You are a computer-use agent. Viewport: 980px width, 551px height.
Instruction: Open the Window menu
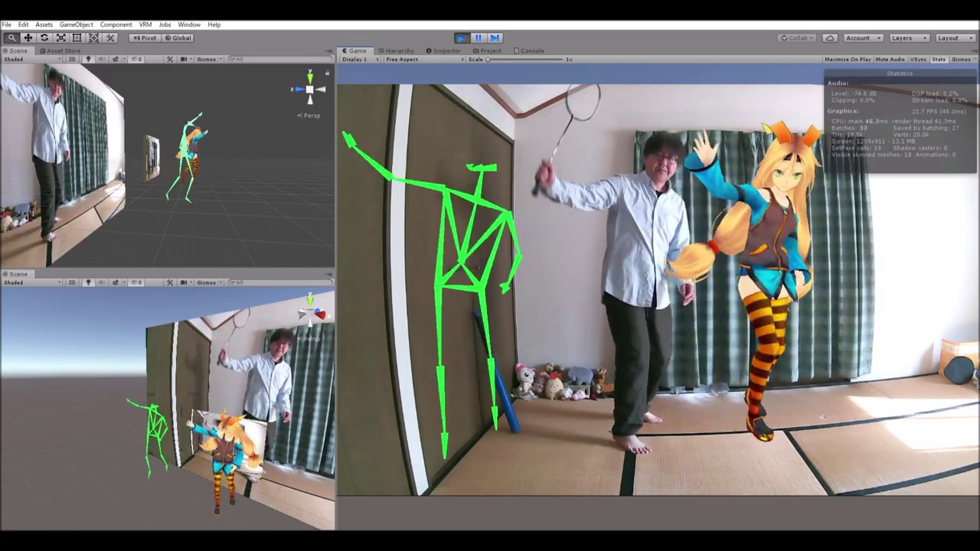189,24
